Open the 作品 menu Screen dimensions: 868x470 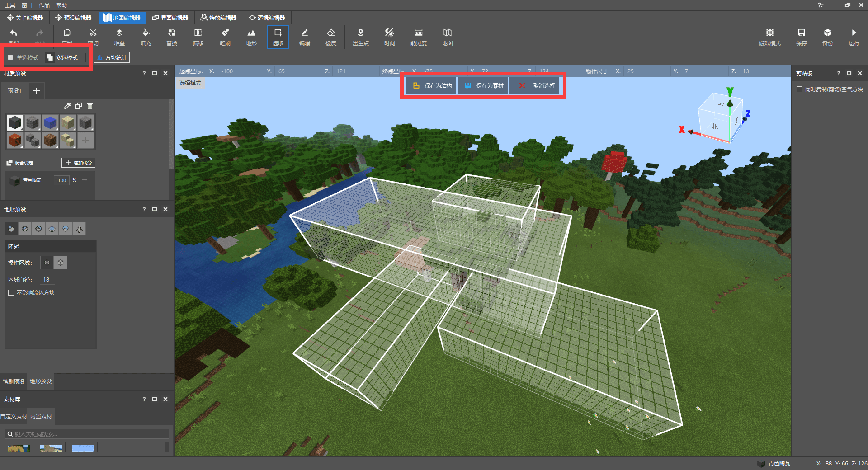click(44, 5)
